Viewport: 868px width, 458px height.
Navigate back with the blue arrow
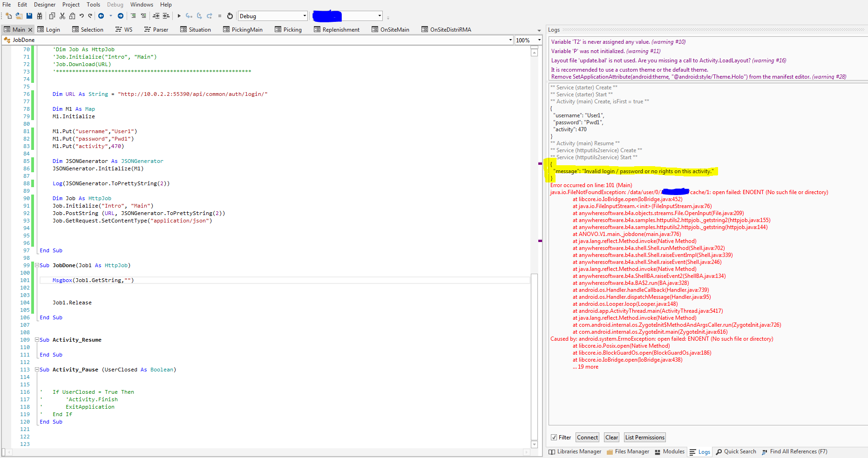pos(102,15)
